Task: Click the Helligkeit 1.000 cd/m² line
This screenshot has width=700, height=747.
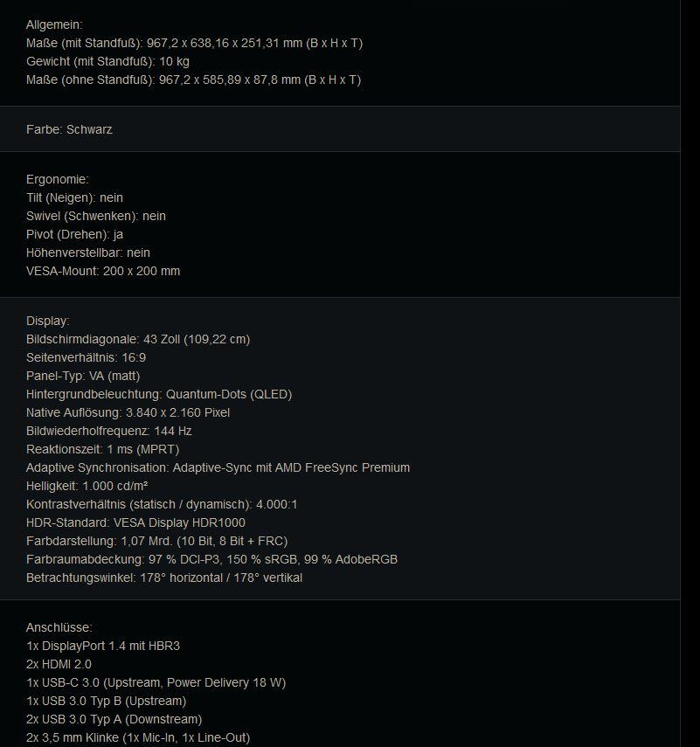Action: (87, 486)
